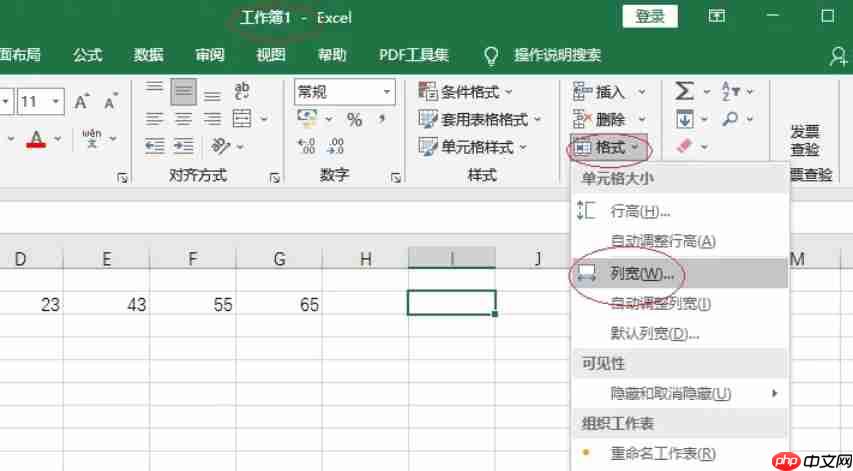Click the wén phonetic guide icon
The width and height of the screenshot is (853, 471).
click(92, 138)
